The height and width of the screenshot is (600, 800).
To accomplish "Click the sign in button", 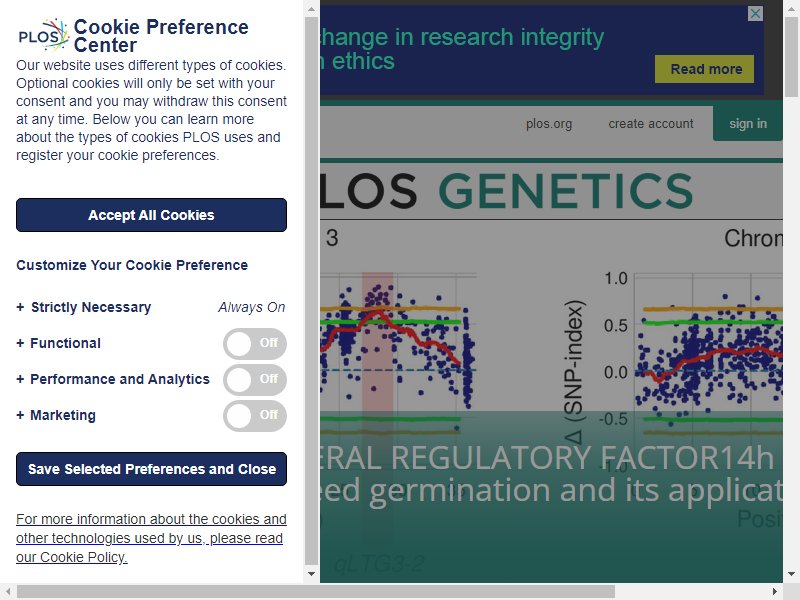I will click(747, 123).
